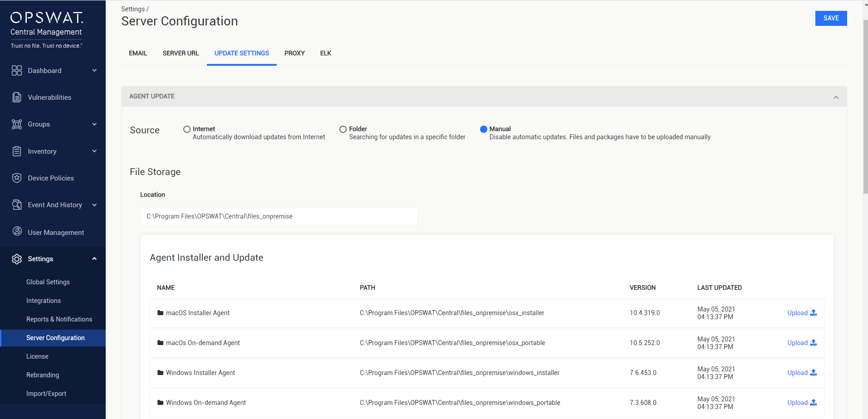Click Upload link for macOS Installer Agent
The image size is (868, 419).
coord(797,313)
